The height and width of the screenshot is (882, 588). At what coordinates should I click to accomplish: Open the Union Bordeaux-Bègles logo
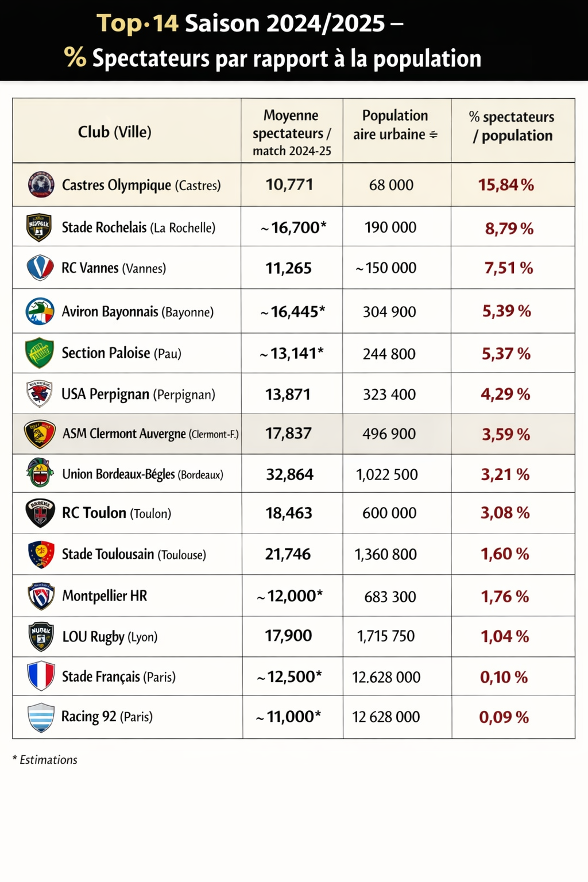[x=40, y=474]
